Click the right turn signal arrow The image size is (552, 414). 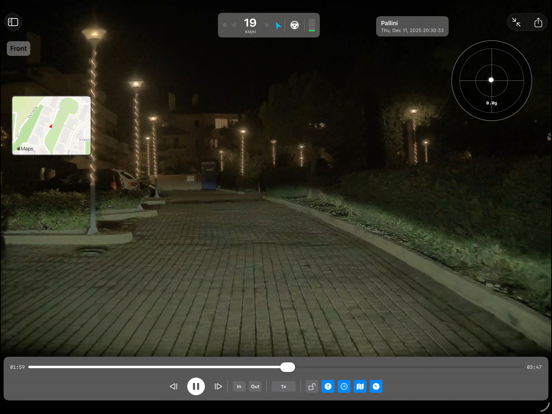click(x=267, y=25)
